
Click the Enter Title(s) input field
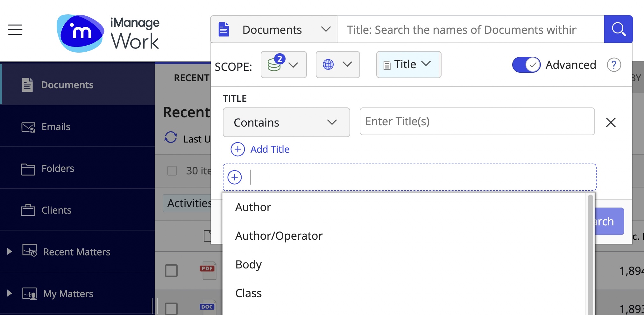(477, 121)
